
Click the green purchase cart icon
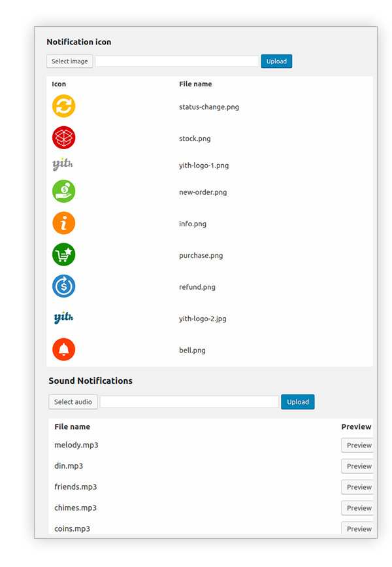[x=63, y=254]
